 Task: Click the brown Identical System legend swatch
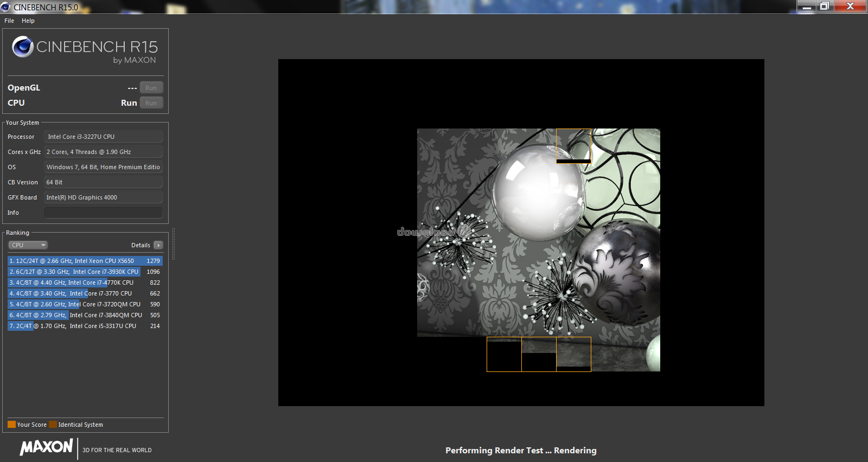coord(53,425)
